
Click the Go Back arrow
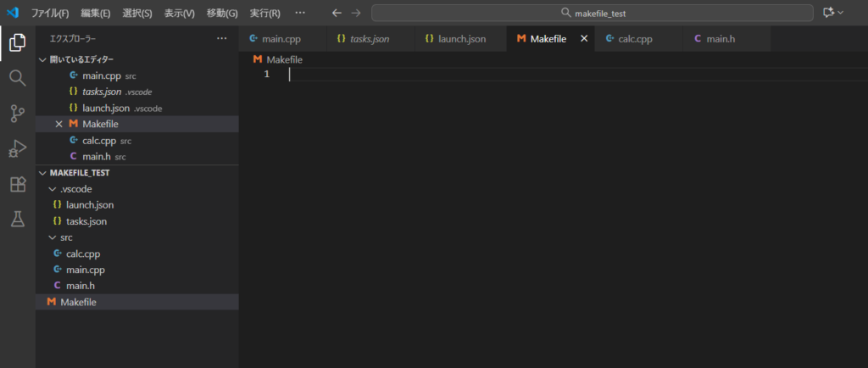tap(337, 14)
